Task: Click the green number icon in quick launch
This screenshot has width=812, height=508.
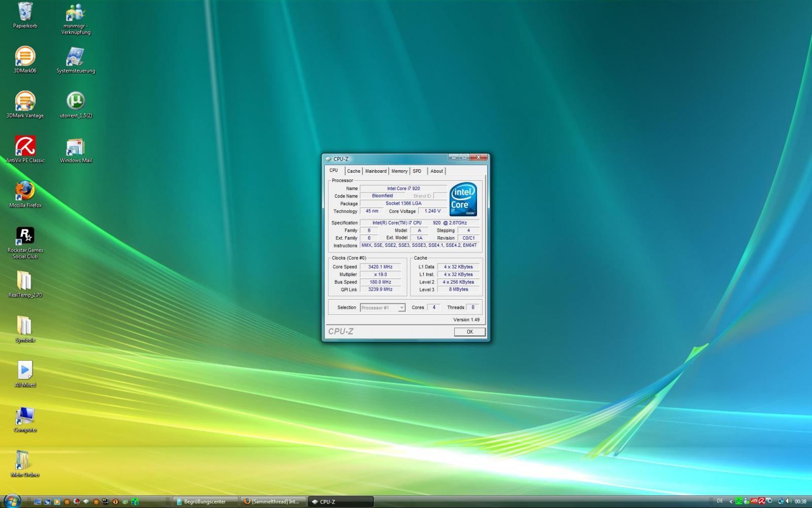Action: 134,501
